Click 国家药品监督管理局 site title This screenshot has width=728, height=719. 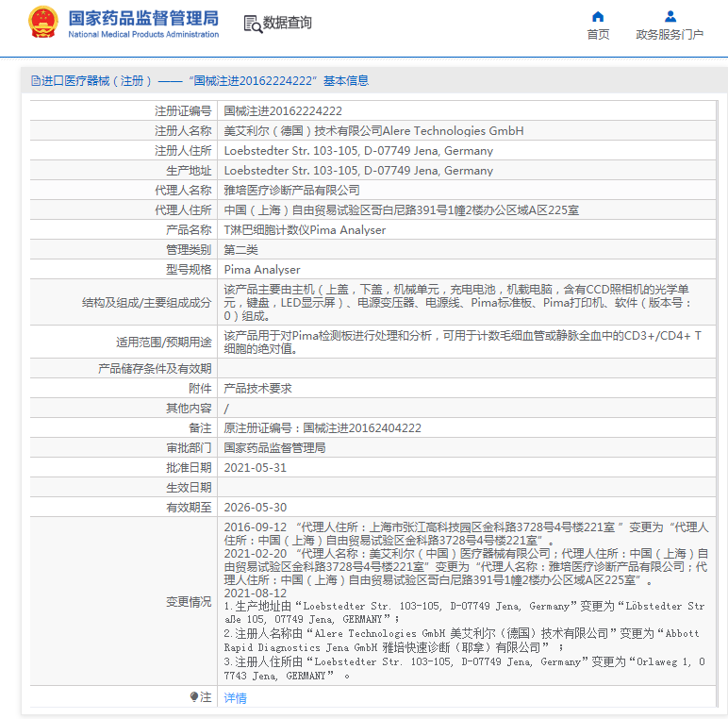[x=143, y=19]
